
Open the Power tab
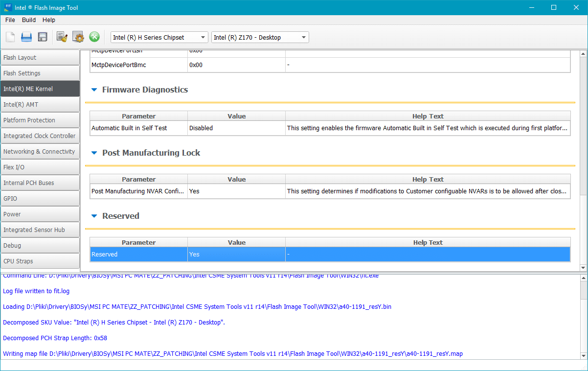[40, 214]
